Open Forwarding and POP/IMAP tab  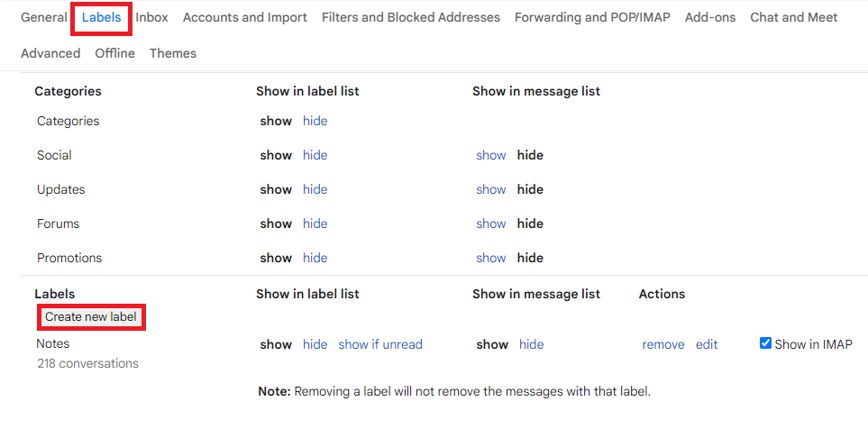point(592,17)
